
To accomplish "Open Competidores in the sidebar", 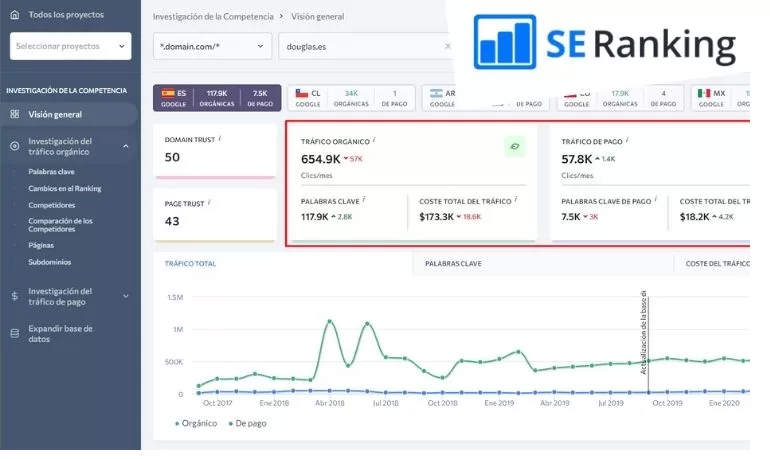I will 51,204.
